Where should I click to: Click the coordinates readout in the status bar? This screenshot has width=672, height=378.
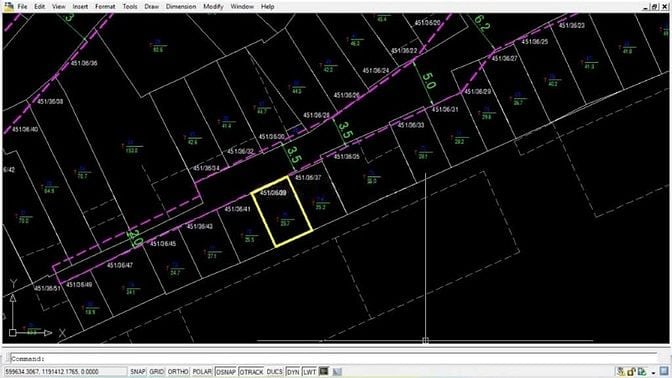pos(65,372)
